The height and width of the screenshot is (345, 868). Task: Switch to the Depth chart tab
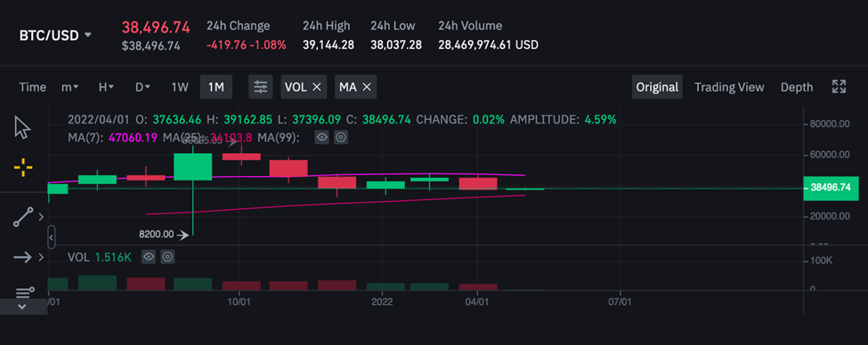point(797,87)
